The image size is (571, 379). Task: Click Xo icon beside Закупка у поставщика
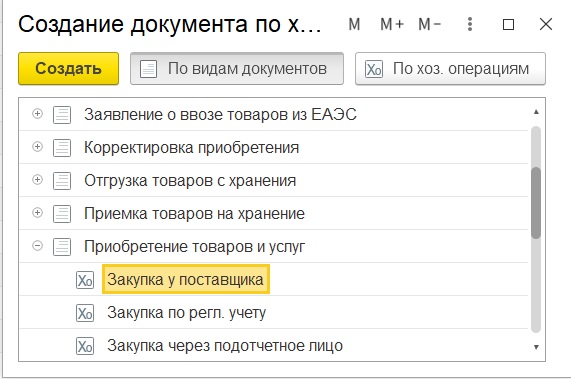pos(85,280)
